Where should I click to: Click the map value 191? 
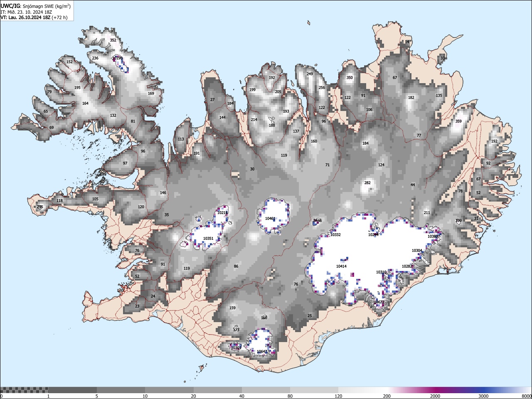click(x=197, y=153)
